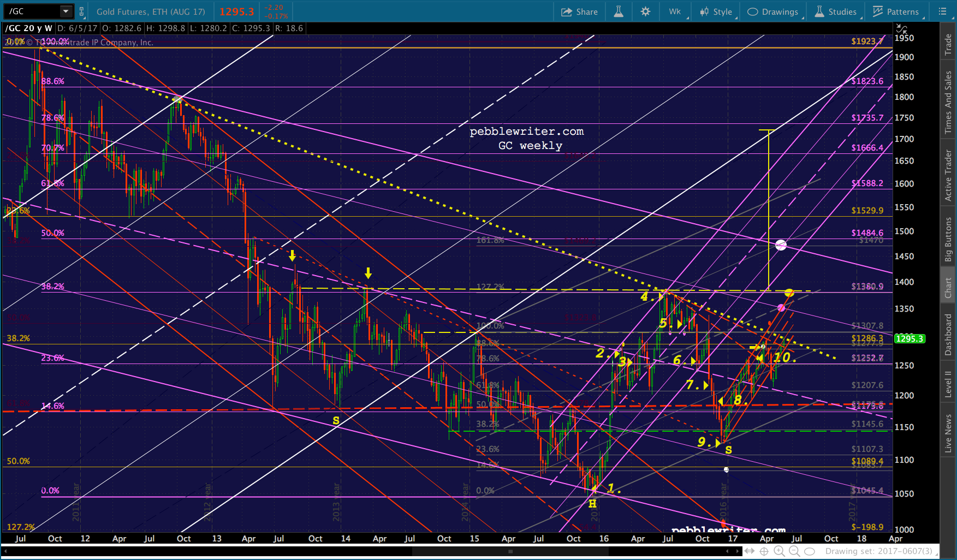Click the $1045.4 price level label

pyautogui.click(x=867, y=491)
